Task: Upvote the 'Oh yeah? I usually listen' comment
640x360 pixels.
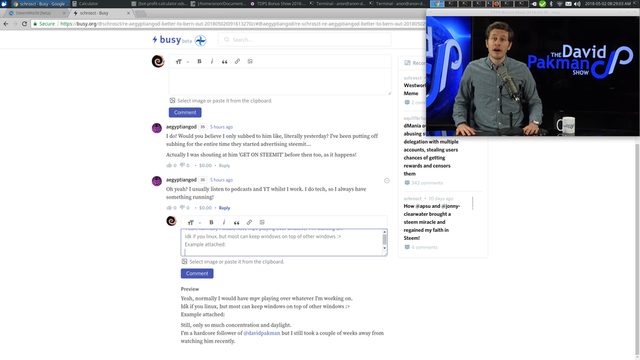Action: 169,208
